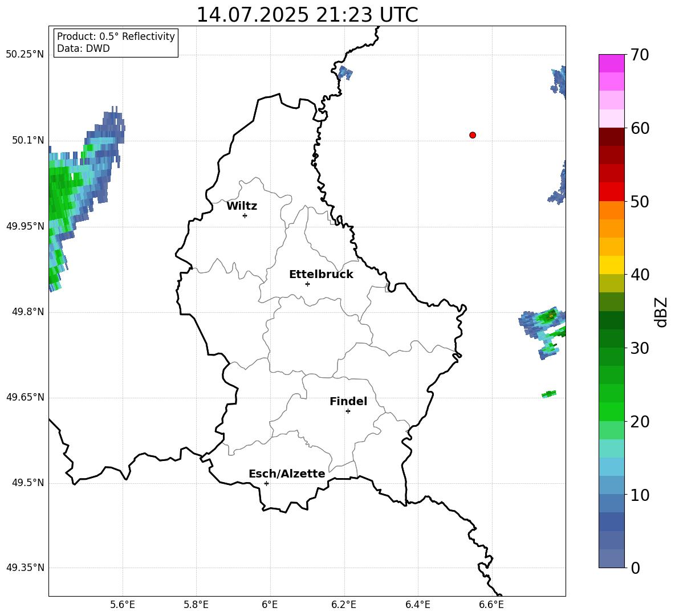Click the 5.6°E longitude label
The width and height of the screenshot is (675, 616).
pyautogui.click(x=122, y=605)
